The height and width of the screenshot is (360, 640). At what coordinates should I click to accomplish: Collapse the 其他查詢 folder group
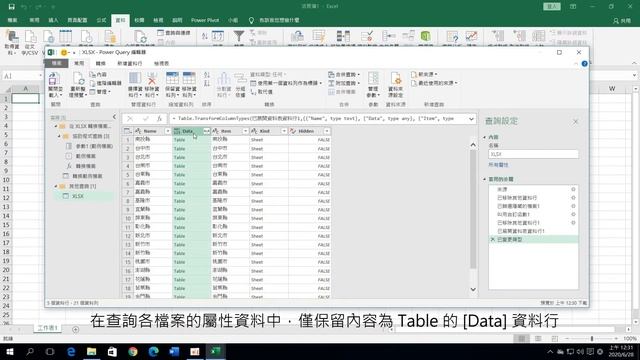pos(56,186)
